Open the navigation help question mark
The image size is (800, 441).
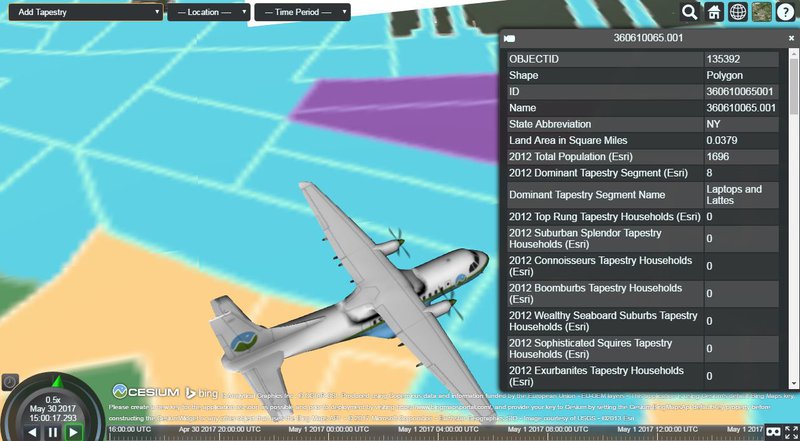pyautogui.click(x=785, y=12)
